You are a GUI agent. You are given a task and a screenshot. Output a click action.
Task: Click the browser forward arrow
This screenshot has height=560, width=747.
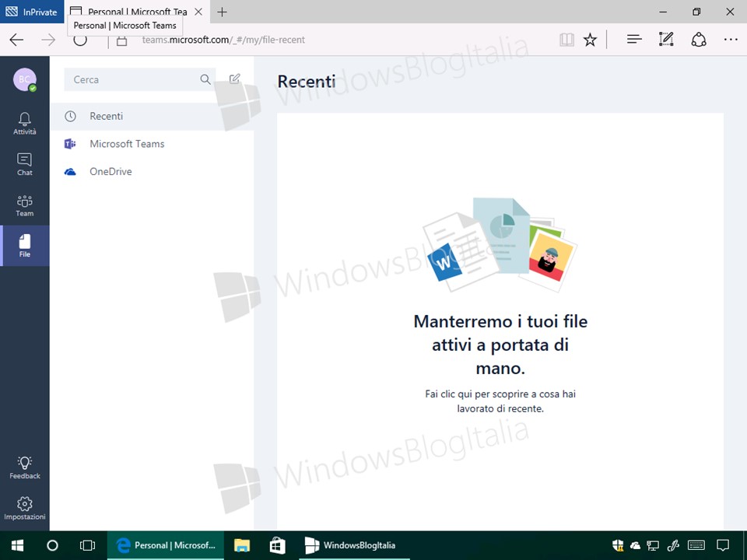click(48, 40)
